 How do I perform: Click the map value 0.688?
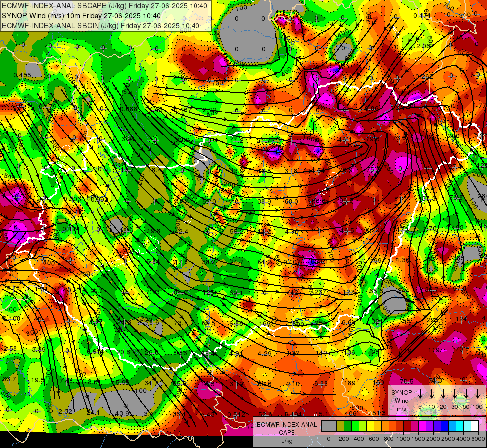tap(129, 109)
